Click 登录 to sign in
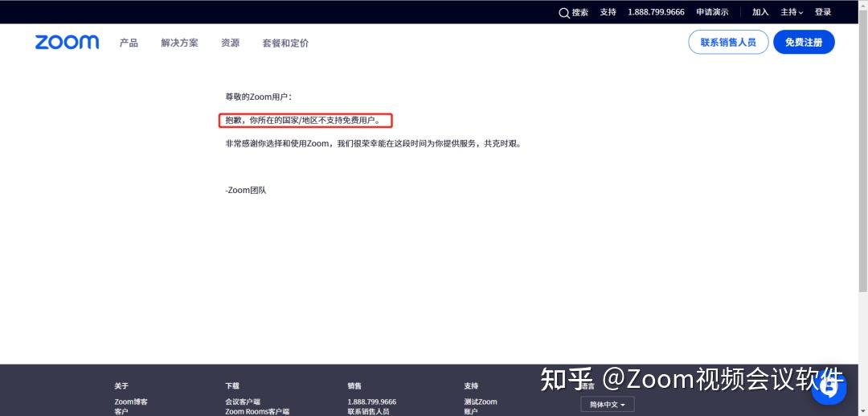Viewport: 868px width, 416px height. 823,12
